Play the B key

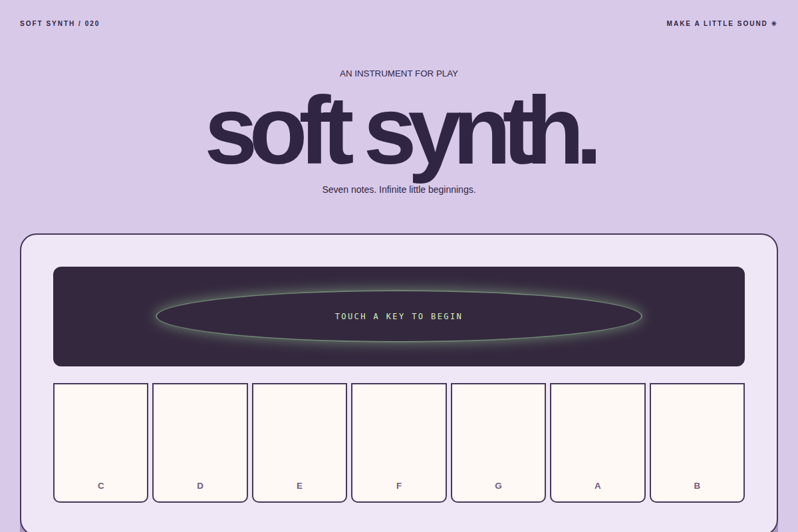coord(697,443)
